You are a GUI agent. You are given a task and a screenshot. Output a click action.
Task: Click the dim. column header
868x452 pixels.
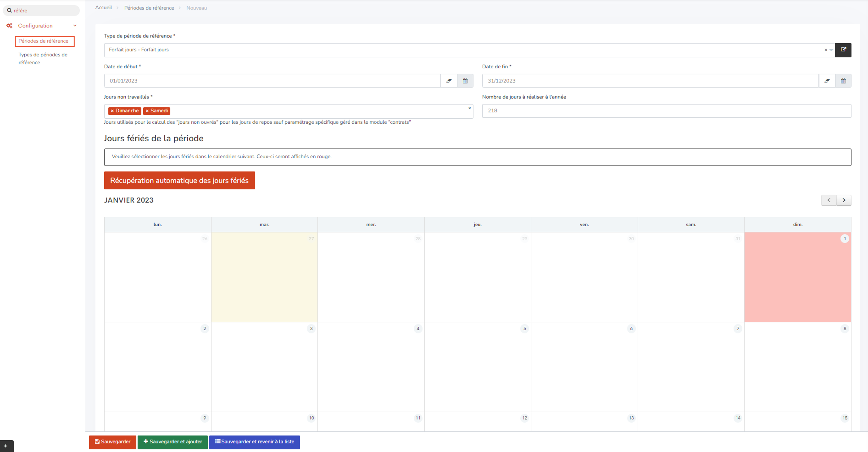[x=798, y=225]
